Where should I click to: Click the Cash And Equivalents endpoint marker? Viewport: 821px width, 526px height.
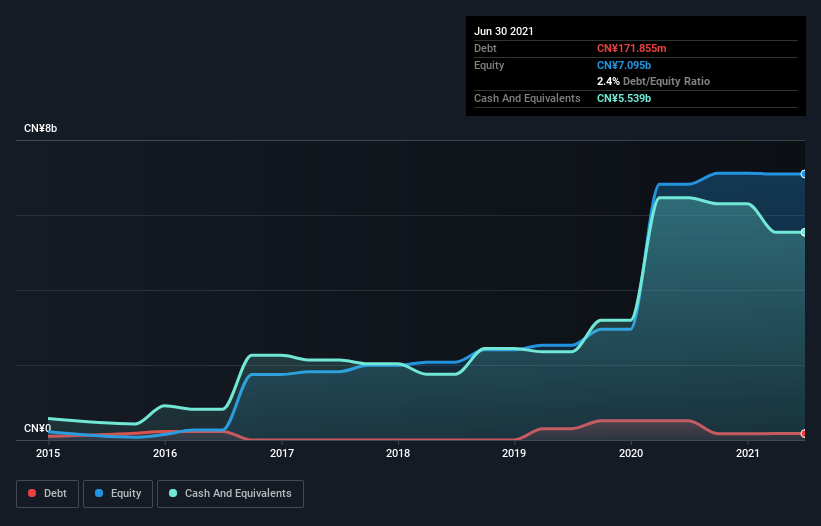coord(804,232)
